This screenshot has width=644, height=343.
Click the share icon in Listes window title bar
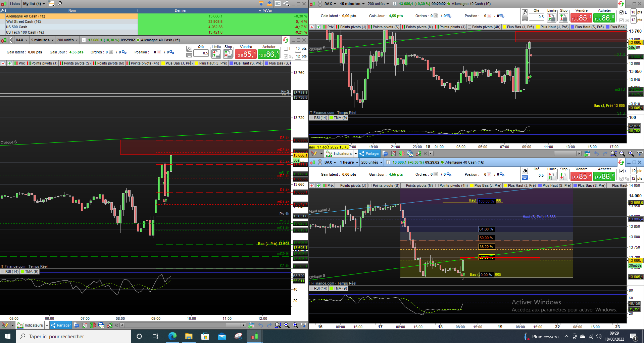coord(286,3)
